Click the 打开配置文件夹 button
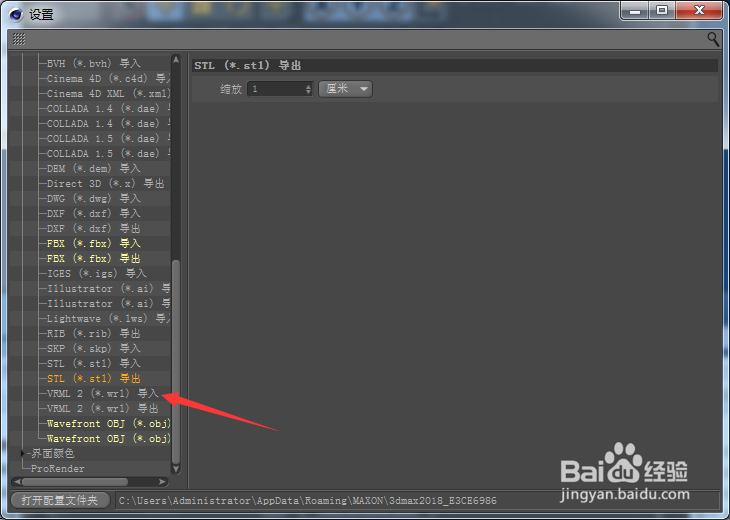 [60, 500]
